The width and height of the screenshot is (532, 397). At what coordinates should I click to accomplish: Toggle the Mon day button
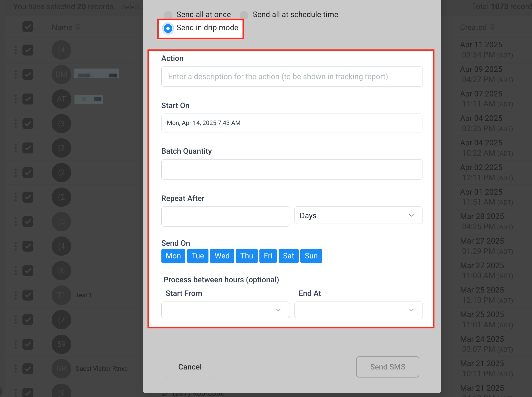pos(173,256)
